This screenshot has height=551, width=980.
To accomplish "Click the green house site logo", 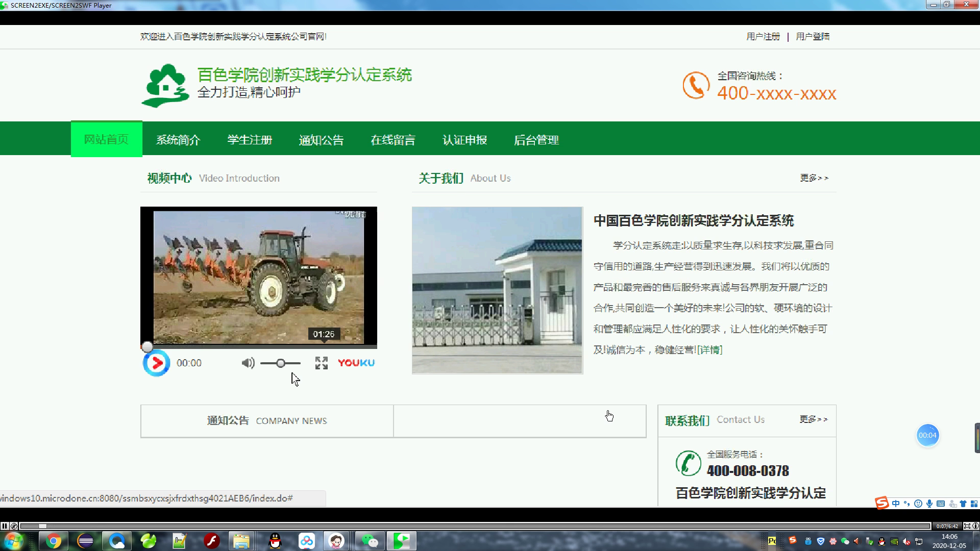I will point(165,85).
